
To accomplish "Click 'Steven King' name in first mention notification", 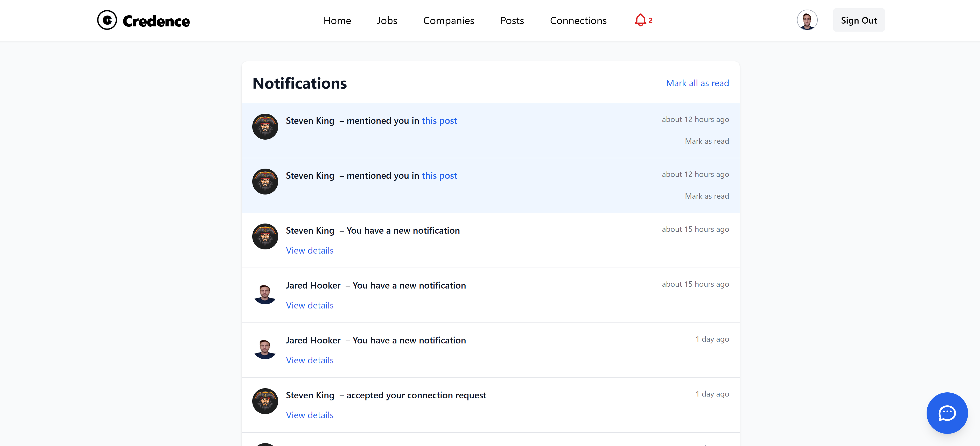I will 310,120.
